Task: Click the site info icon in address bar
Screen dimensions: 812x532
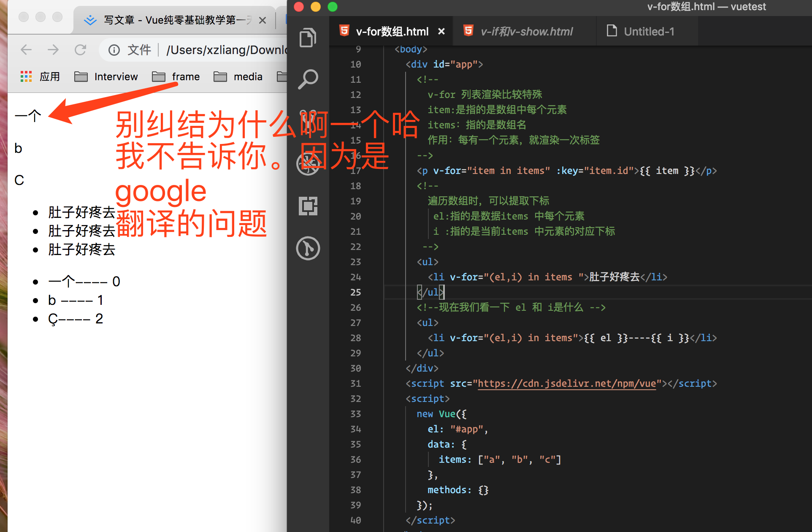Action: [x=114, y=50]
